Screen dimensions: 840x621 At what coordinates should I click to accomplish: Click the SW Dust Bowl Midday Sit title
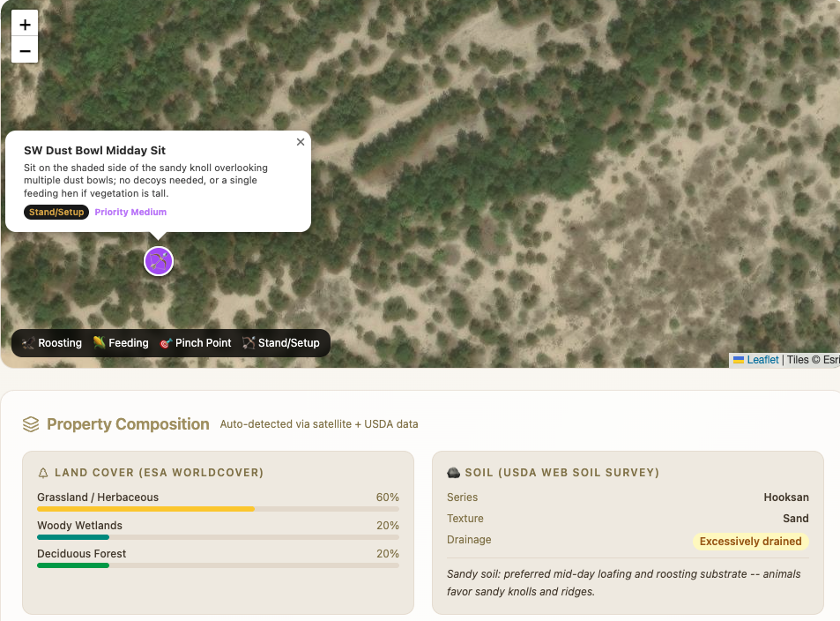95,151
